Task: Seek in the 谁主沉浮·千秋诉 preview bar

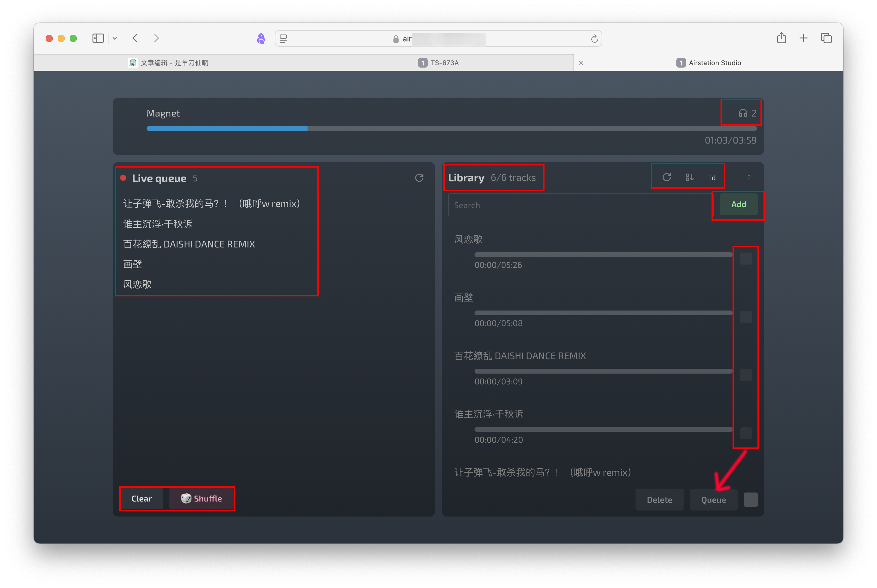Action: [x=603, y=429]
